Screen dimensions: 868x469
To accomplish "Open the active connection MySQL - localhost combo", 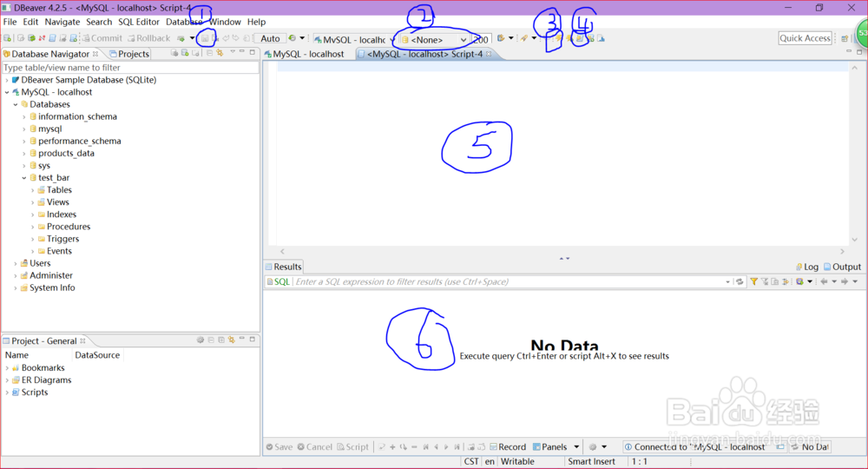I will click(354, 40).
